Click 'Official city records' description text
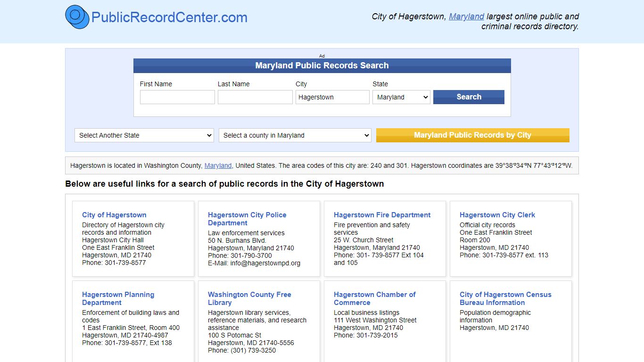The height and width of the screenshot is (362, 644). tap(487, 225)
